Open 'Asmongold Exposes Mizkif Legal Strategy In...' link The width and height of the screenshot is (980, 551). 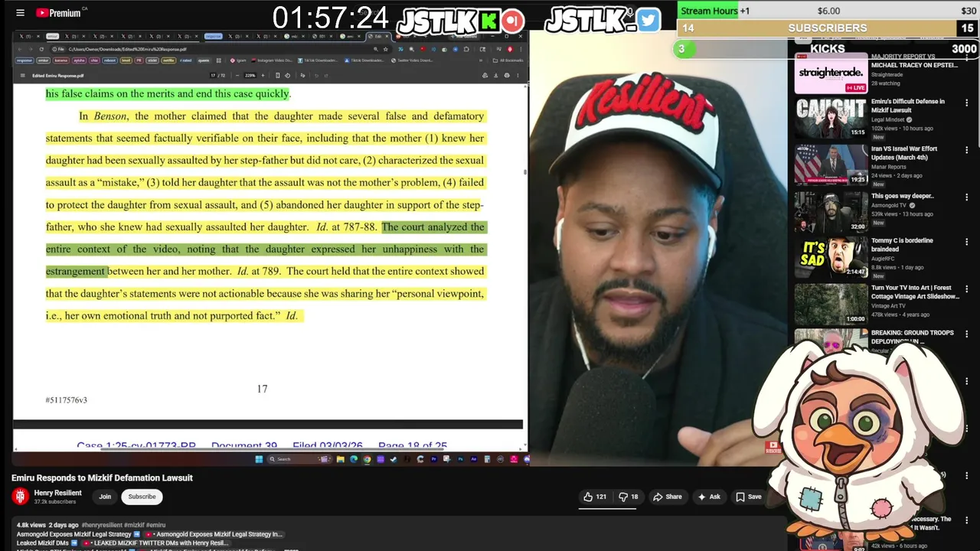pyautogui.click(x=214, y=534)
